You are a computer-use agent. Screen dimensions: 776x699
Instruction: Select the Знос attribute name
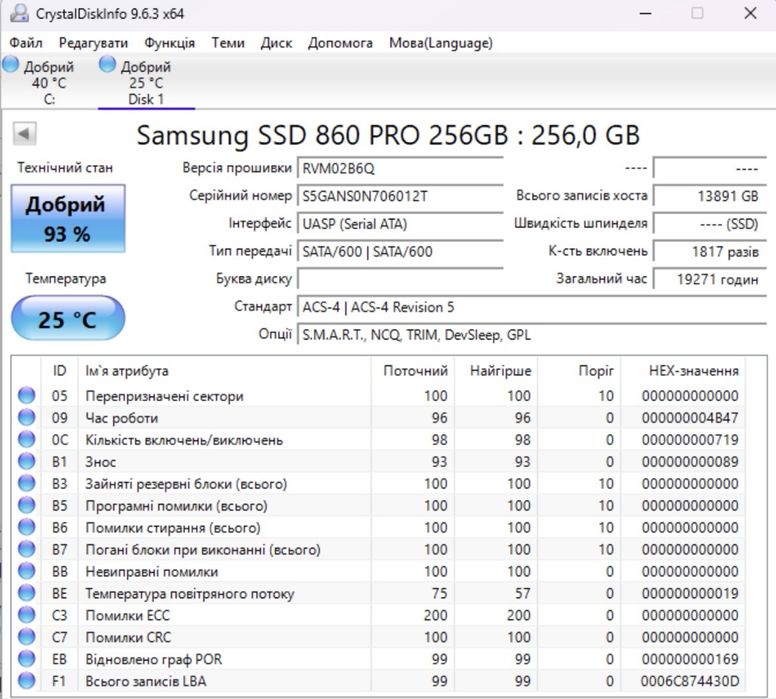100,462
